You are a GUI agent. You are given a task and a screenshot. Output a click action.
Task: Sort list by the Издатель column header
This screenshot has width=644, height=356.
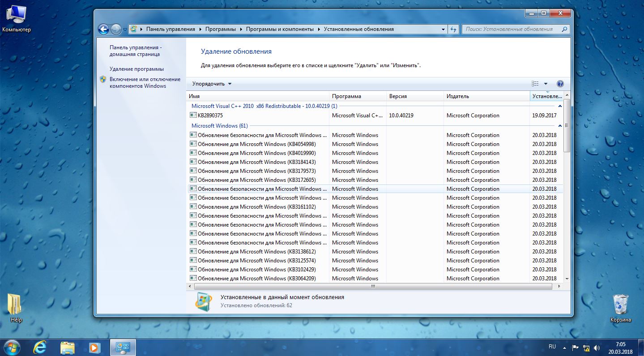pyautogui.click(x=458, y=96)
